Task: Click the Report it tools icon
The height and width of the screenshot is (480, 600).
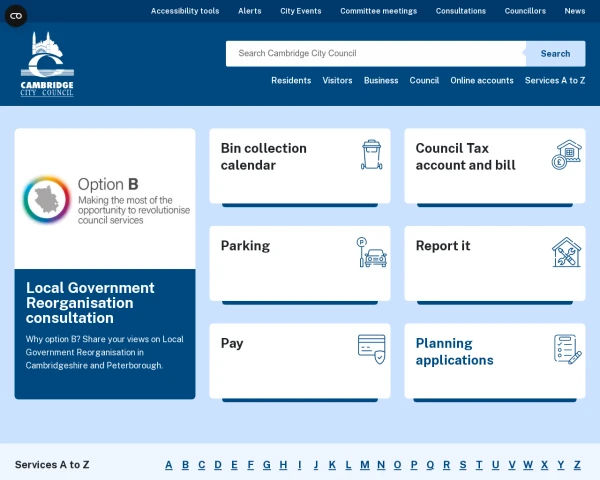Action: click(x=567, y=252)
